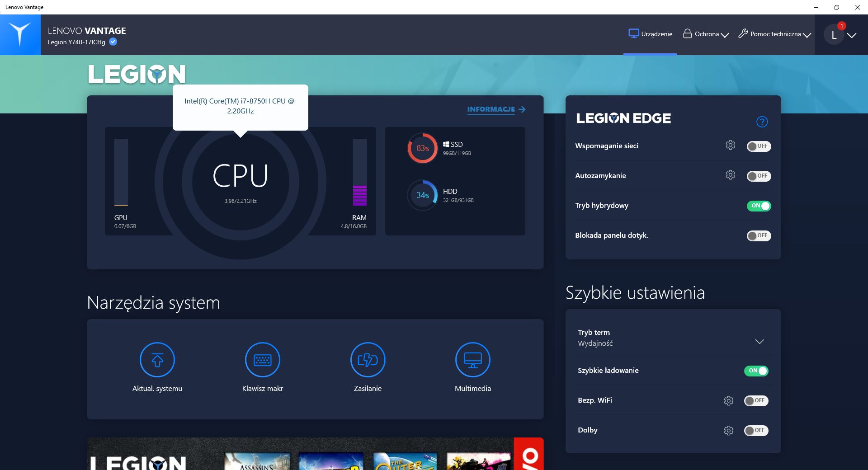This screenshot has width=868, height=470.
Task: Enable Bezp. WiFi switch
Action: point(756,400)
